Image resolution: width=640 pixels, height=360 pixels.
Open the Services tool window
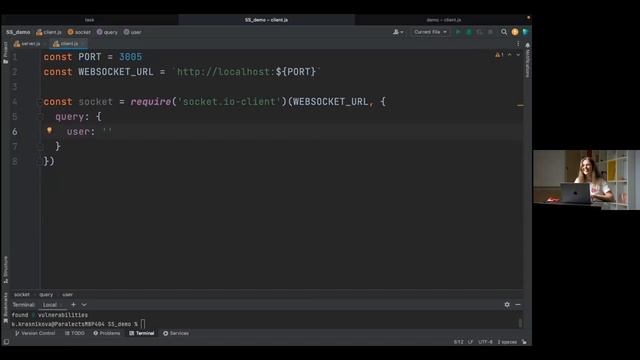click(176, 333)
